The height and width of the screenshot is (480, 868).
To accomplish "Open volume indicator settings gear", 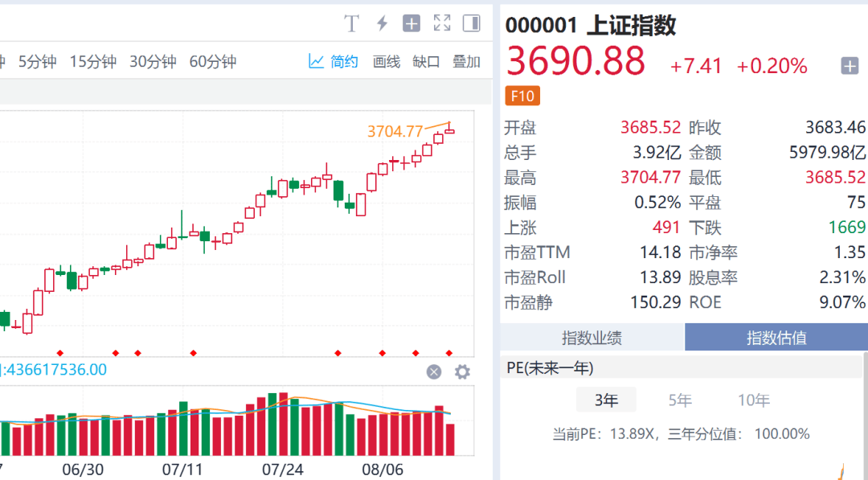I will (462, 372).
